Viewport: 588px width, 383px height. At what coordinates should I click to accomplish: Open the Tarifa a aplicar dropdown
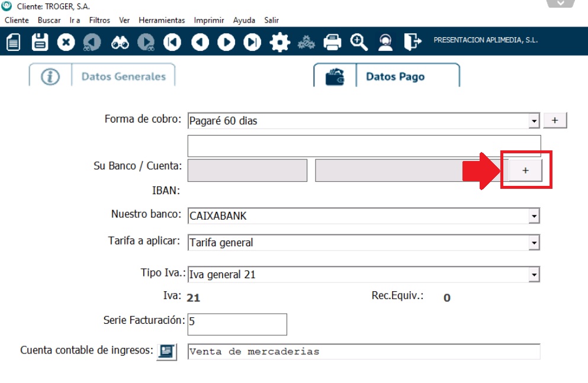point(534,243)
